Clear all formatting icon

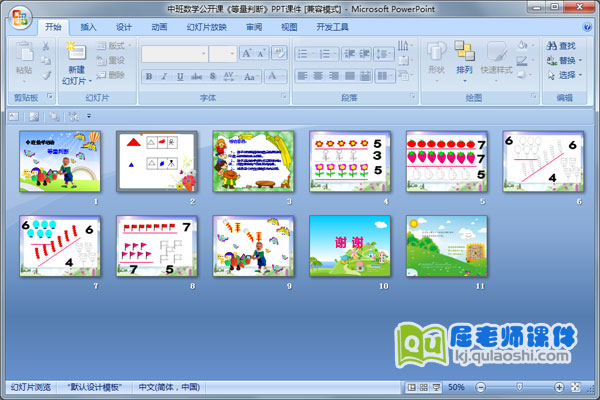279,53
